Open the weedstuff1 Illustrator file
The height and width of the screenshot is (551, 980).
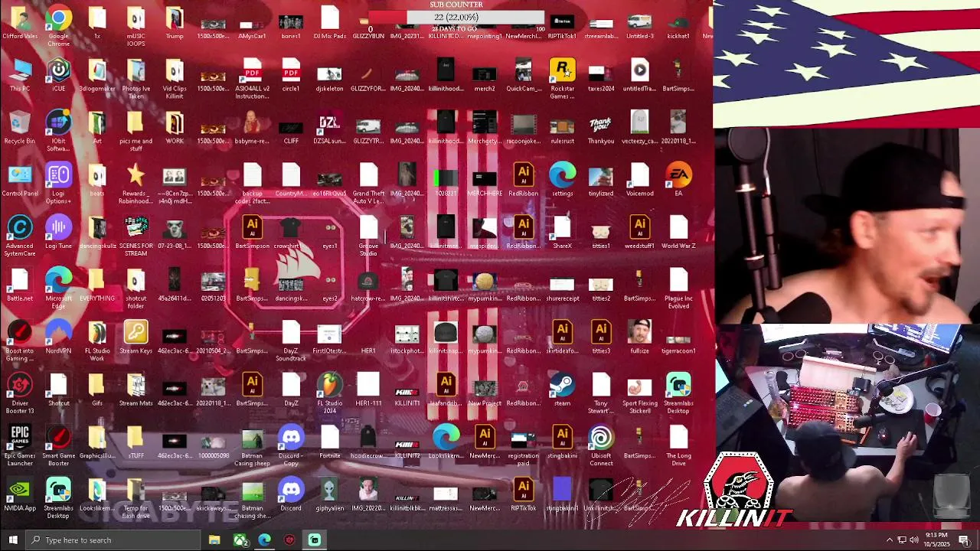coord(639,233)
